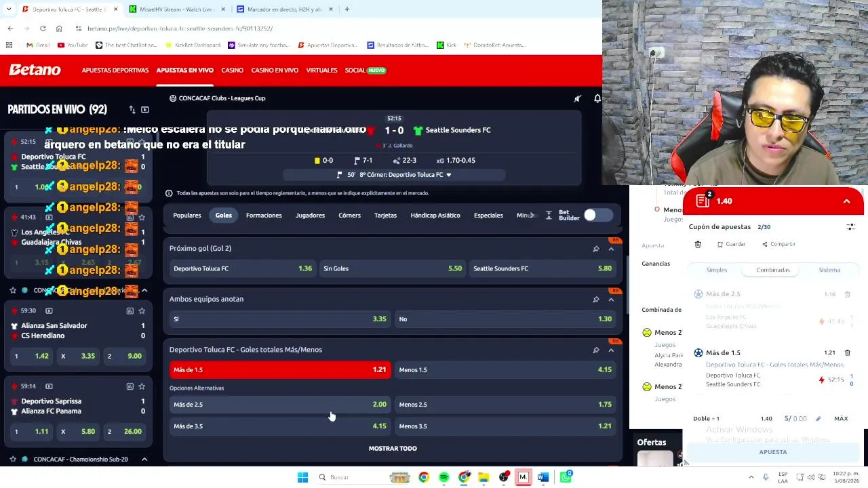
Task: Open the Especiales markets tab
Action: (x=488, y=216)
